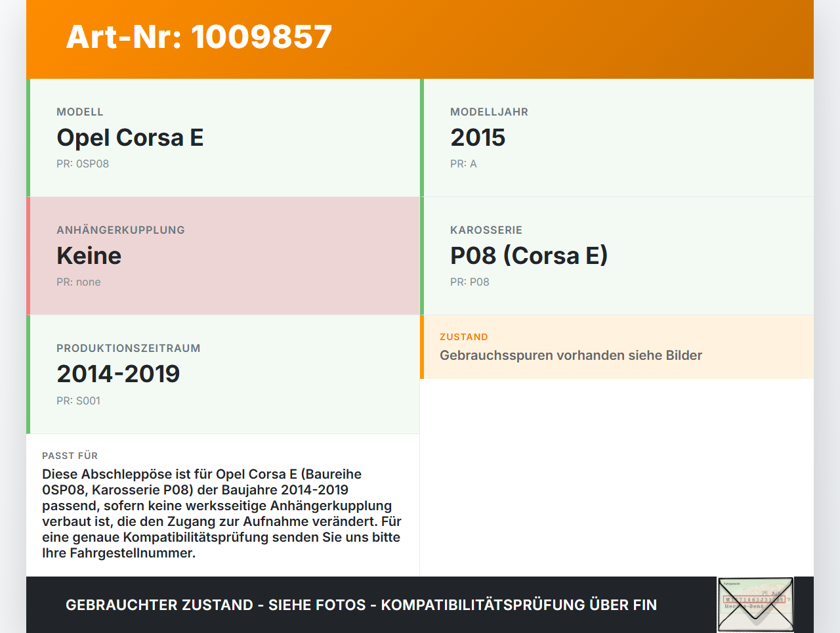Click the envelope FIN icon in the footer
This screenshot has width=840, height=633.
click(755, 605)
